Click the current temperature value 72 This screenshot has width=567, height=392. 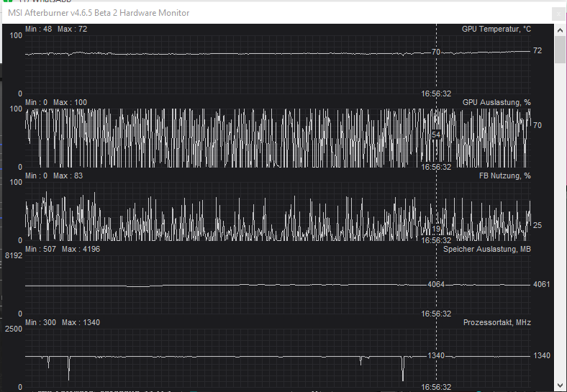(537, 50)
